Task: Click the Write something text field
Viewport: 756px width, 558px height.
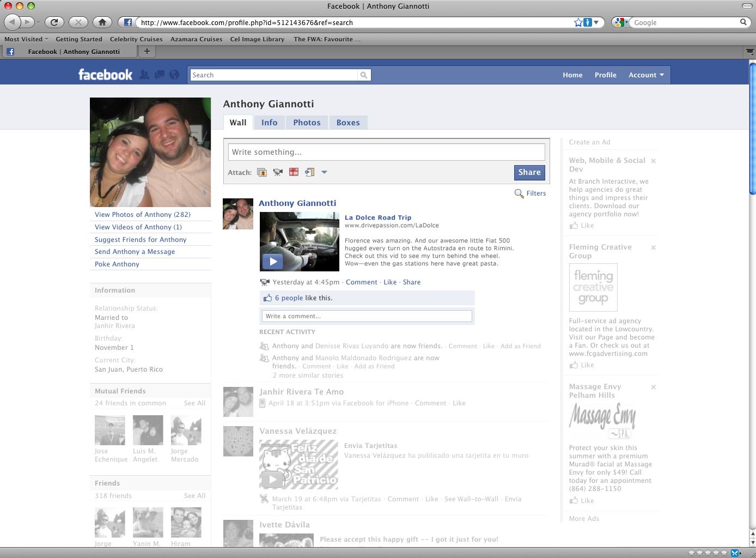Action: tap(386, 152)
